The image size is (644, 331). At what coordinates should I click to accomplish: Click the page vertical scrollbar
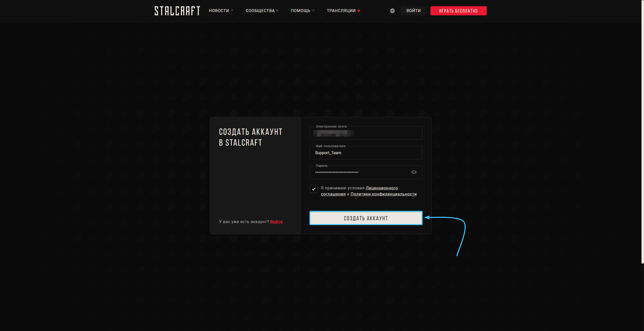coord(642,132)
